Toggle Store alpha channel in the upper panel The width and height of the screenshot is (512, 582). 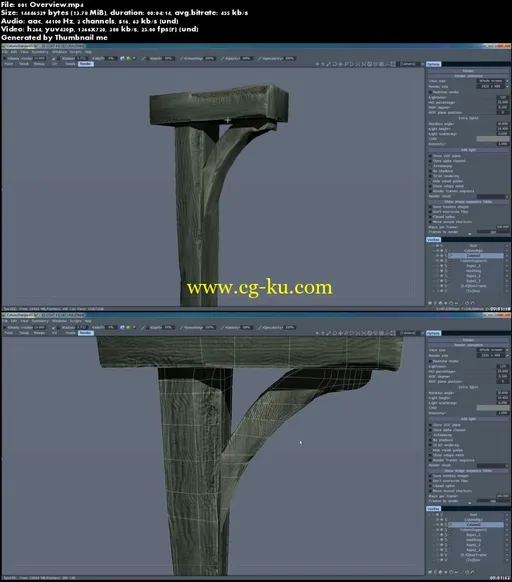430,161
